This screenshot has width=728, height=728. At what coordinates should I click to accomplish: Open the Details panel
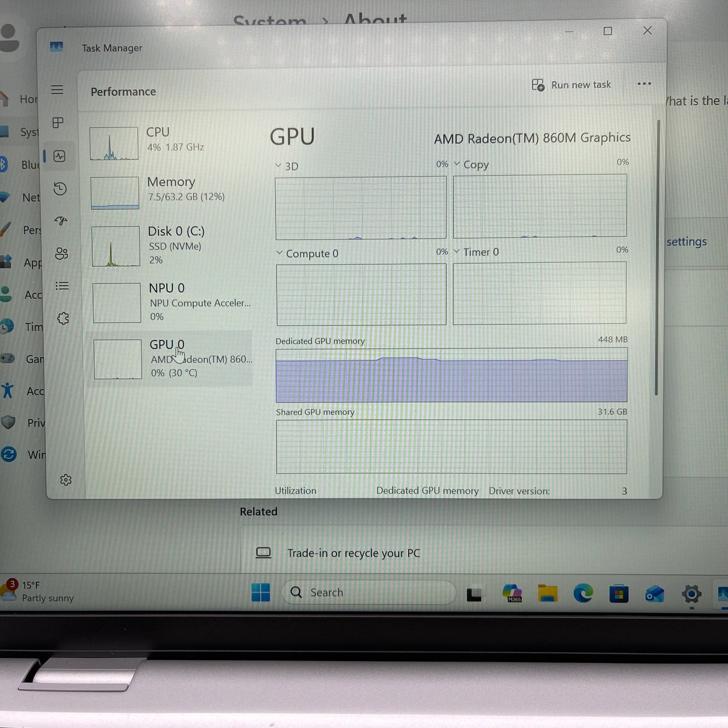pos(61,286)
